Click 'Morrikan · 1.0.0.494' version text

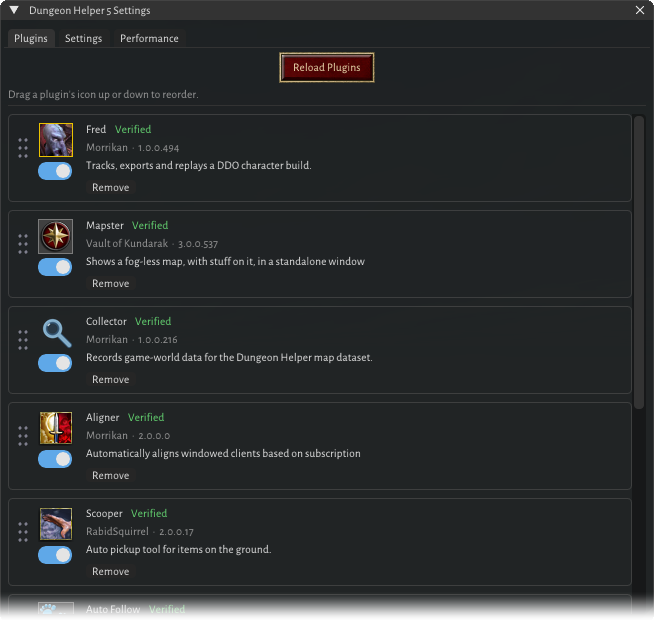point(133,148)
